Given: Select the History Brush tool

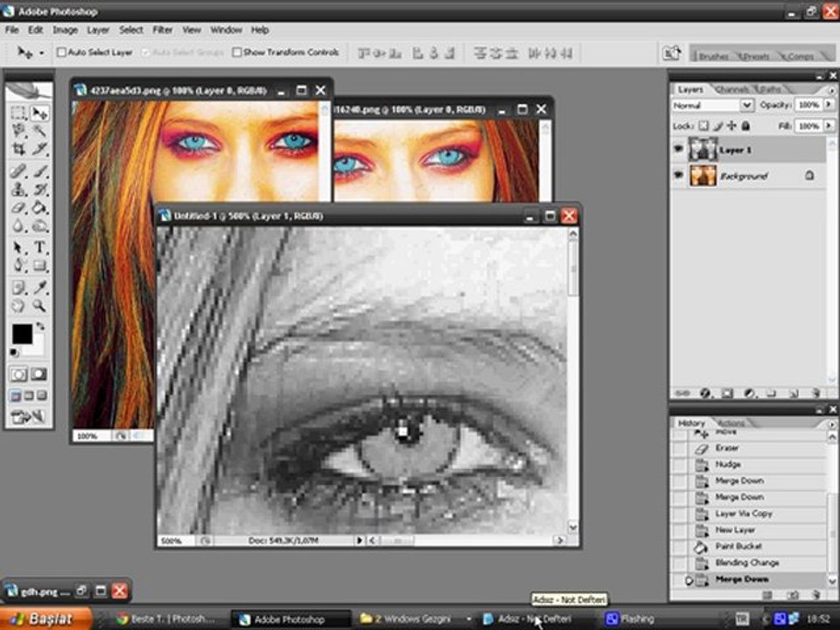Looking at the screenshot, I should pos(39,189).
